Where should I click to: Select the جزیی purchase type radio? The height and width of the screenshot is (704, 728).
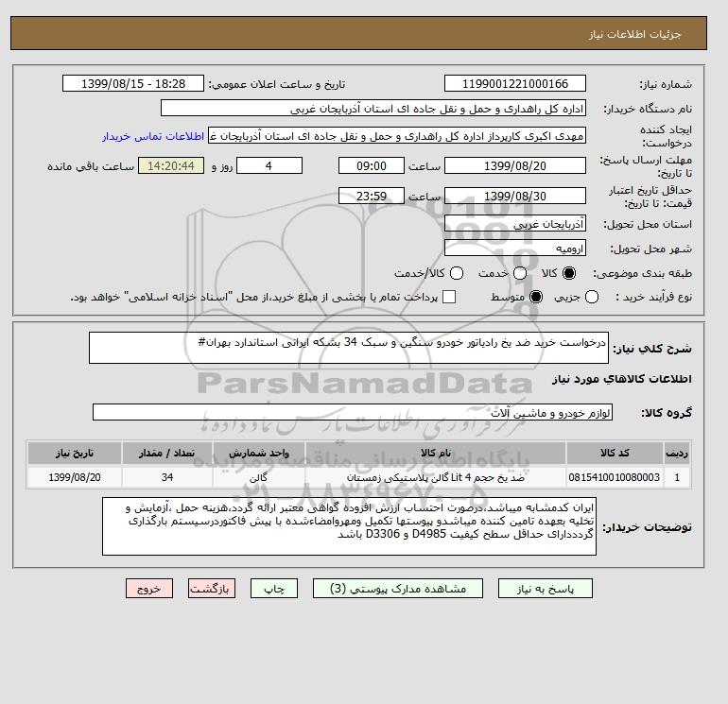[x=592, y=297]
